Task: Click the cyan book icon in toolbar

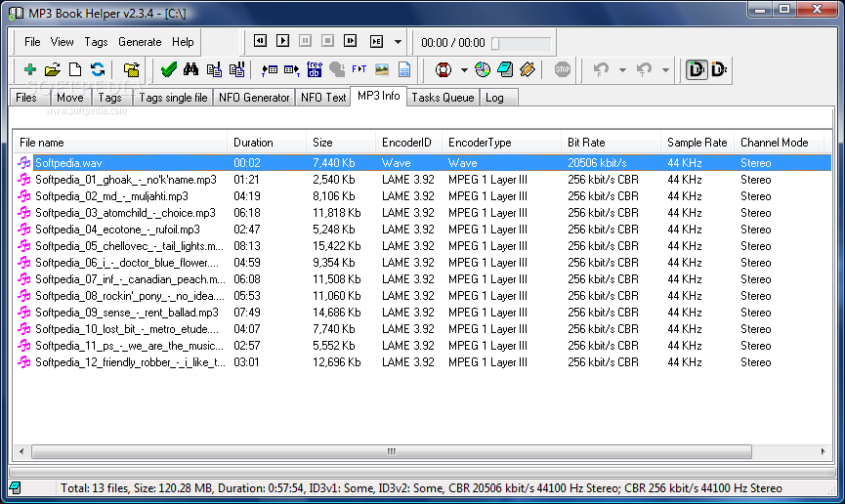Action: coord(505,69)
